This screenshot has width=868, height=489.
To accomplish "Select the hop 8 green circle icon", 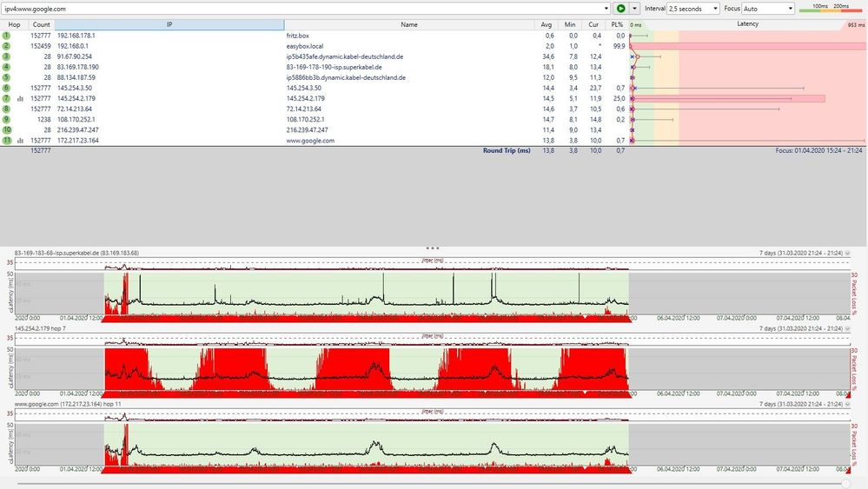I will point(7,109).
